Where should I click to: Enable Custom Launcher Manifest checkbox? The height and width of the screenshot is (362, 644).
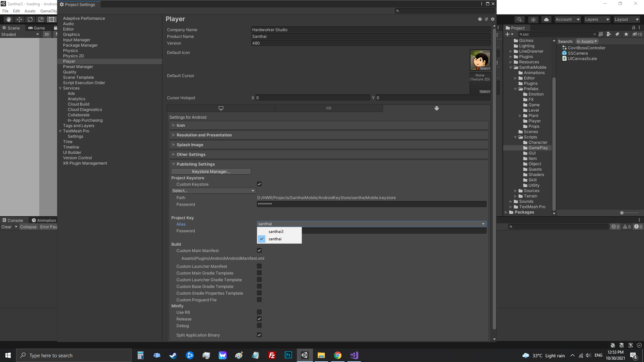(x=259, y=266)
